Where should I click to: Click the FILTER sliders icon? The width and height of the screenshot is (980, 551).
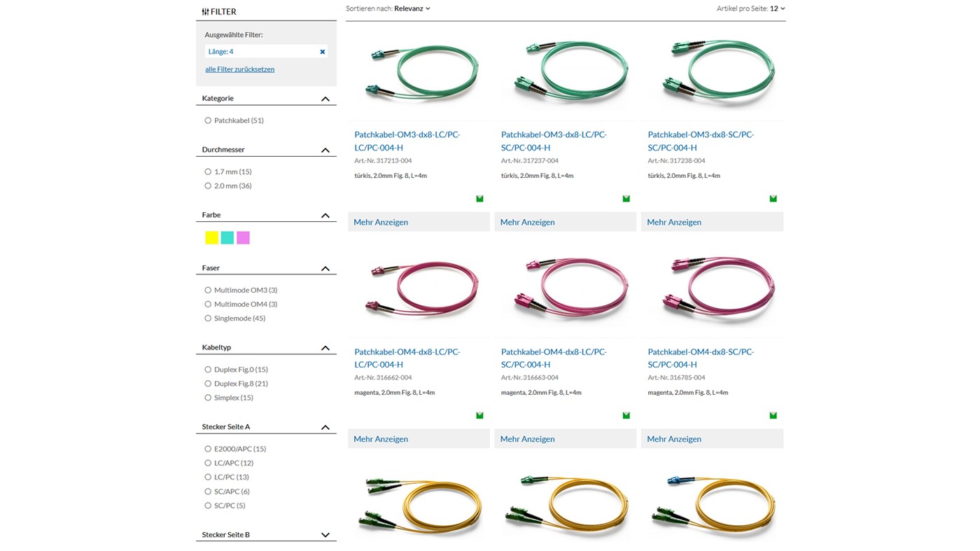(x=205, y=12)
